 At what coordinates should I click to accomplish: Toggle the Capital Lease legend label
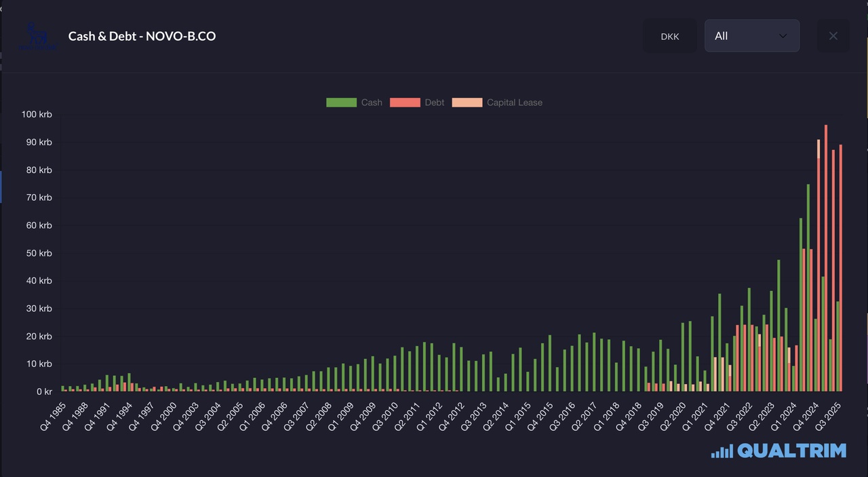coord(514,102)
